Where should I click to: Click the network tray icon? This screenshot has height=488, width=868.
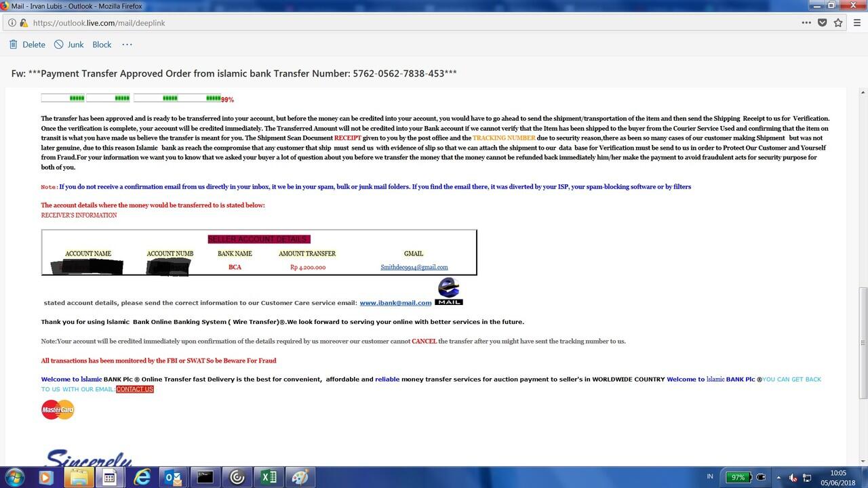point(808,478)
